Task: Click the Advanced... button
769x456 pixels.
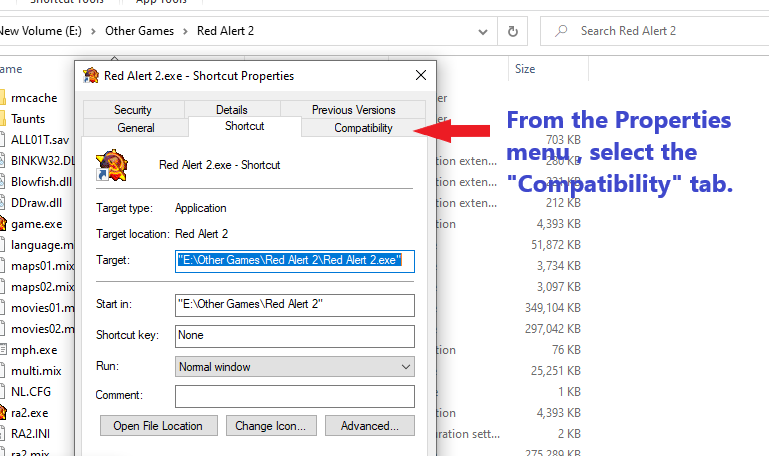Action: (x=370, y=426)
